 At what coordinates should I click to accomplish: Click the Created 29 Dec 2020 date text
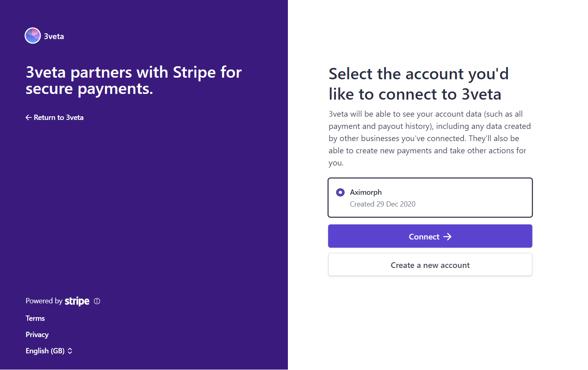pos(382,204)
